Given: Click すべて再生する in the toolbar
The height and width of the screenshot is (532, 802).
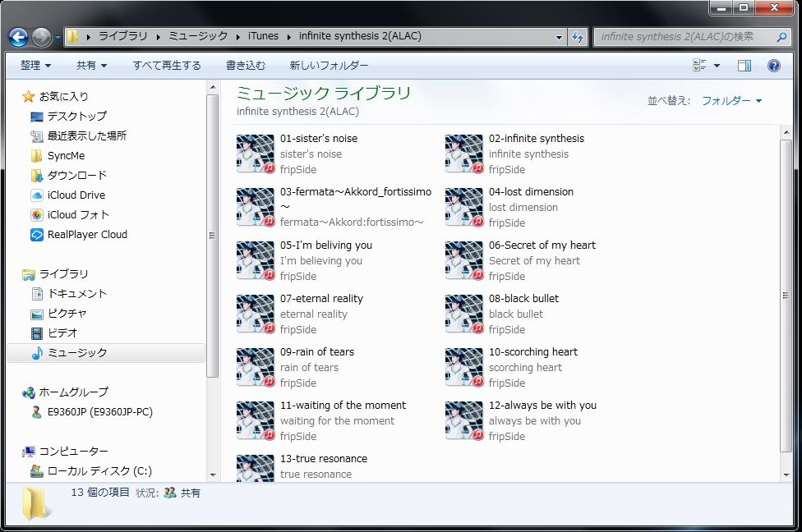Looking at the screenshot, I should pos(167,66).
